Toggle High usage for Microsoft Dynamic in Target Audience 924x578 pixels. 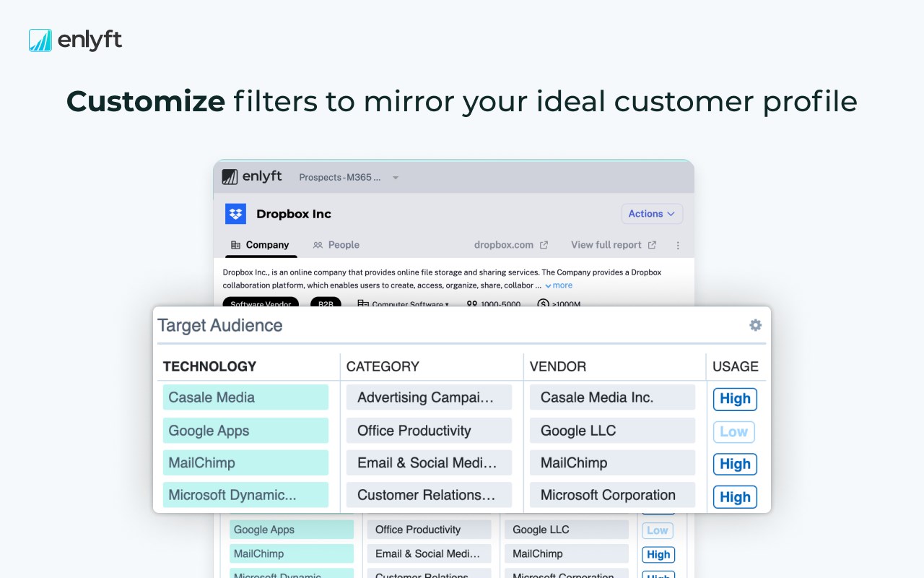pyautogui.click(x=735, y=497)
